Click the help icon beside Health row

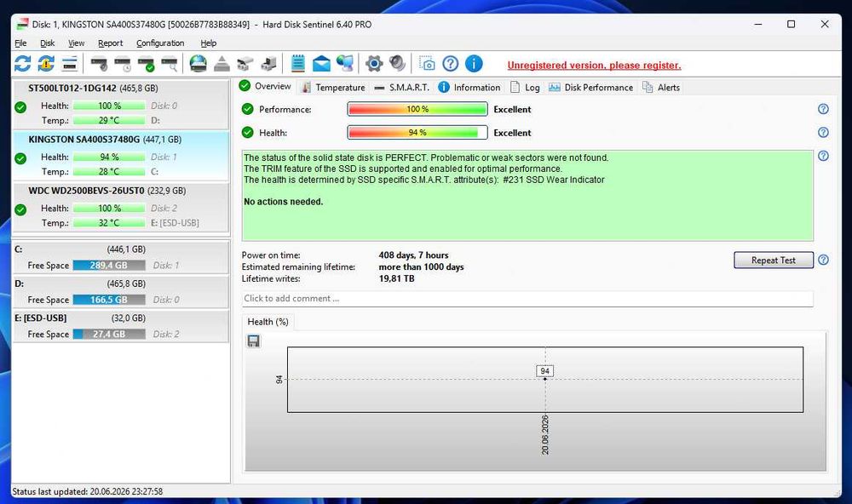coord(823,133)
